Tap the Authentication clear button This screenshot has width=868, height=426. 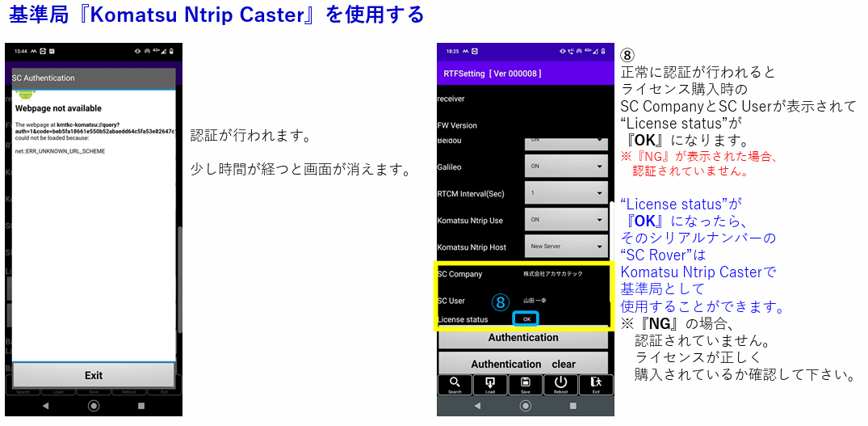pos(523,364)
